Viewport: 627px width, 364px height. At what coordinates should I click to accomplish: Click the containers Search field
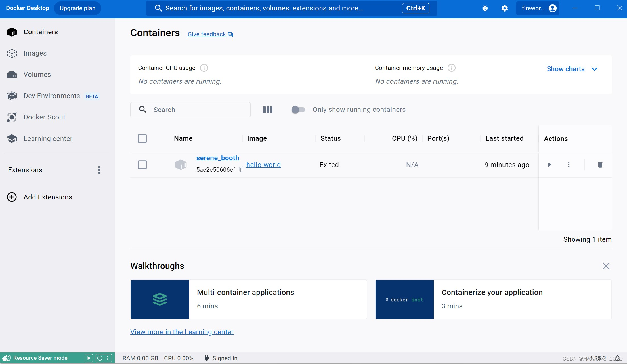(190, 110)
